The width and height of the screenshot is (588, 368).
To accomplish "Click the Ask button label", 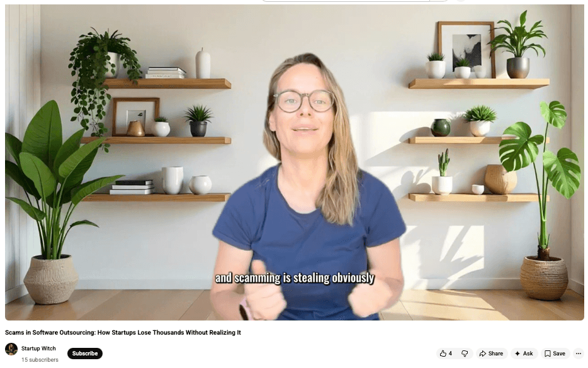I will (528, 354).
